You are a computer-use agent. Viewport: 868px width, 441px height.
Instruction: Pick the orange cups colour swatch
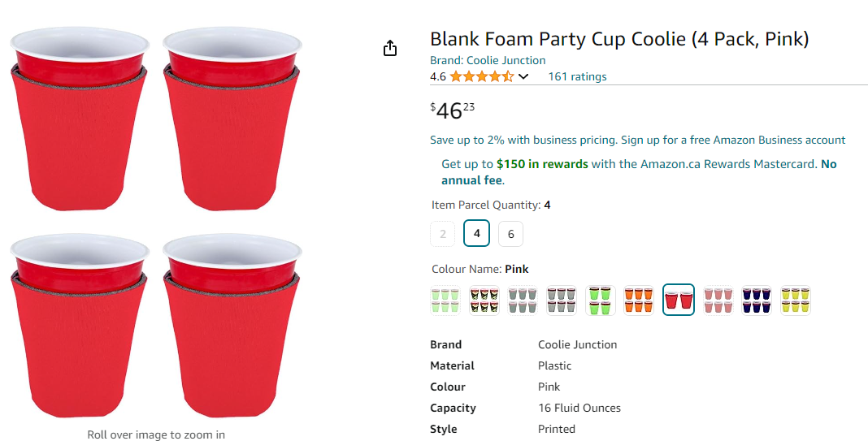pos(640,300)
